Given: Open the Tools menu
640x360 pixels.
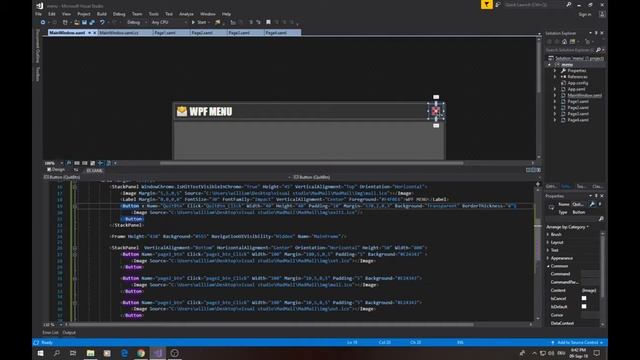Looking at the screenshot, I should [x=153, y=14].
